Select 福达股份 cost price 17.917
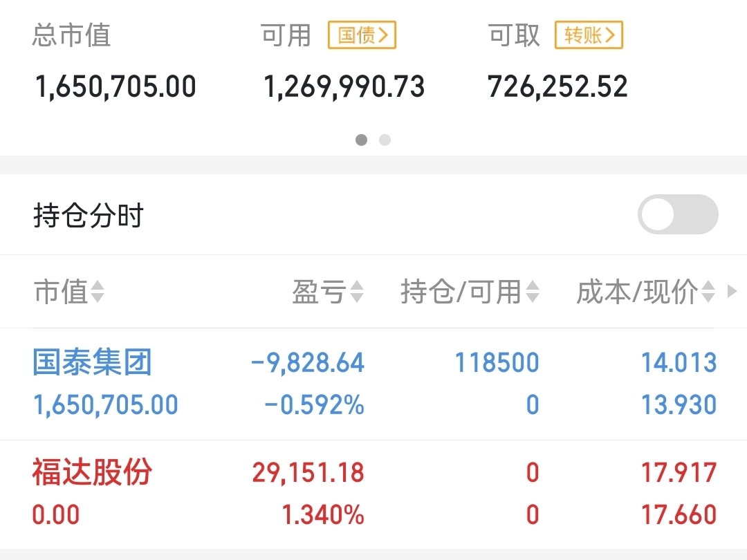 click(x=679, y=473)
